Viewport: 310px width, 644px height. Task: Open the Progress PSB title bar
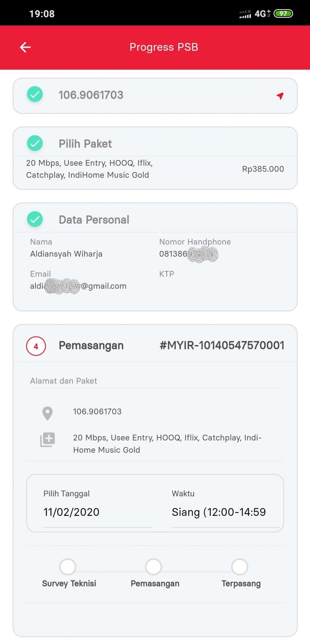click(164, 47)
